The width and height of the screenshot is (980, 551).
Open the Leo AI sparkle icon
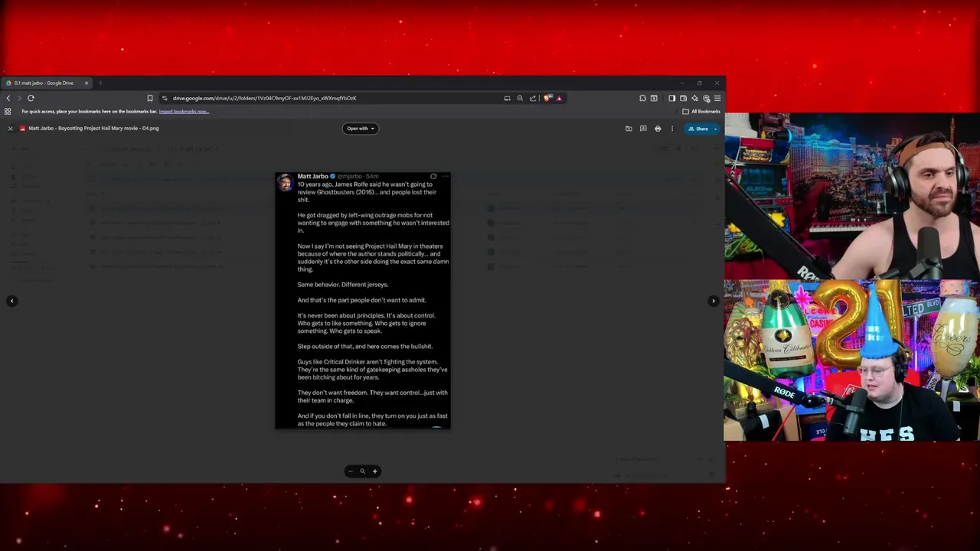click(695, 98)
